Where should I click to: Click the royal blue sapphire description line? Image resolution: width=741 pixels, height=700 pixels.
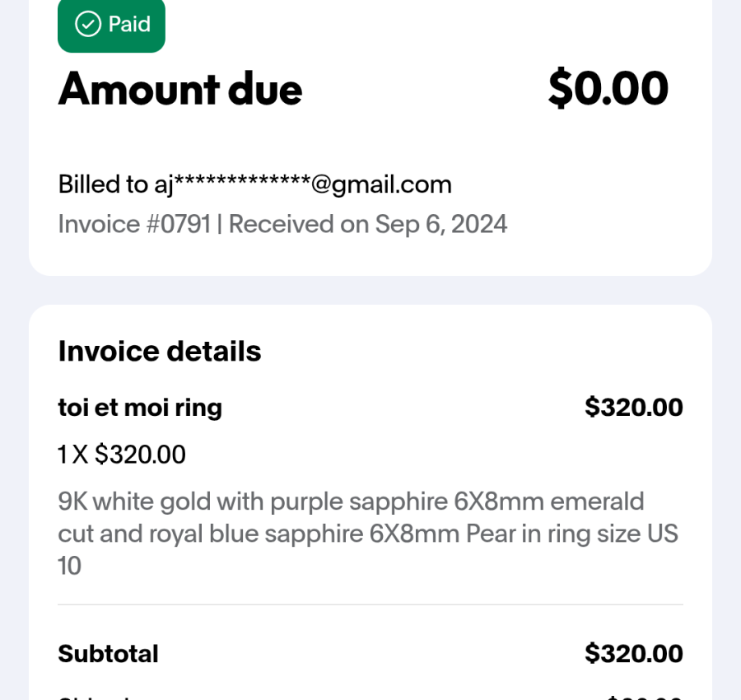pyautogui.click(x=368, y=534)
